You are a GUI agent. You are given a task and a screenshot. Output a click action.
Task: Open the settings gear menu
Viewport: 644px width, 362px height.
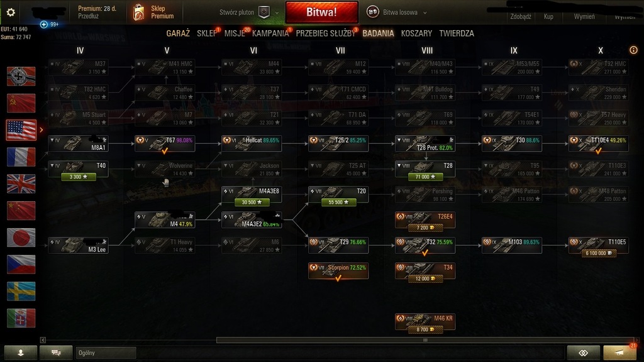point(11,13)
